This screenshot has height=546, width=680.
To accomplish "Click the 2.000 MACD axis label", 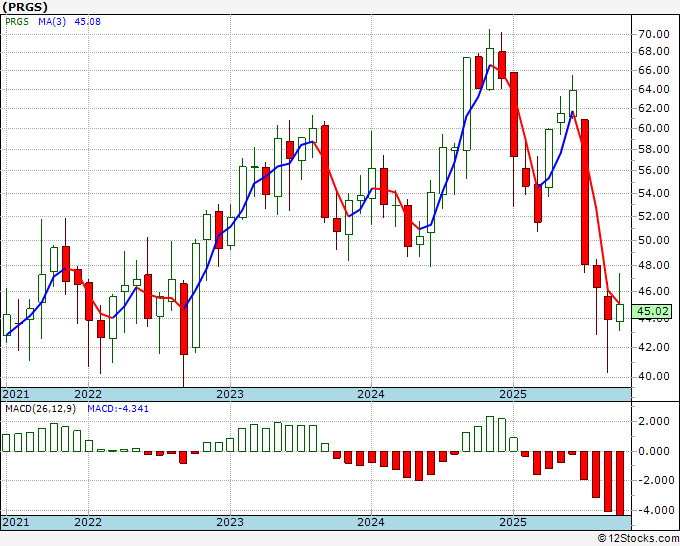I will point(654,422).
